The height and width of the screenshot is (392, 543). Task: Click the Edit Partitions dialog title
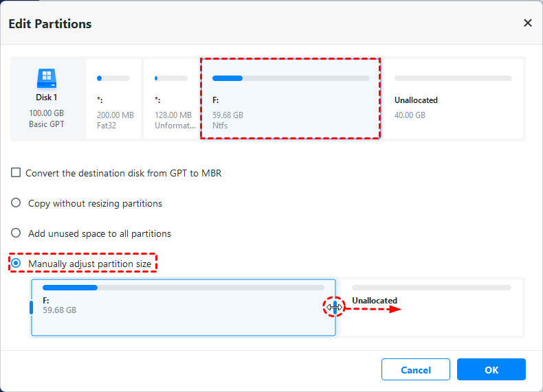pos(50,24)
